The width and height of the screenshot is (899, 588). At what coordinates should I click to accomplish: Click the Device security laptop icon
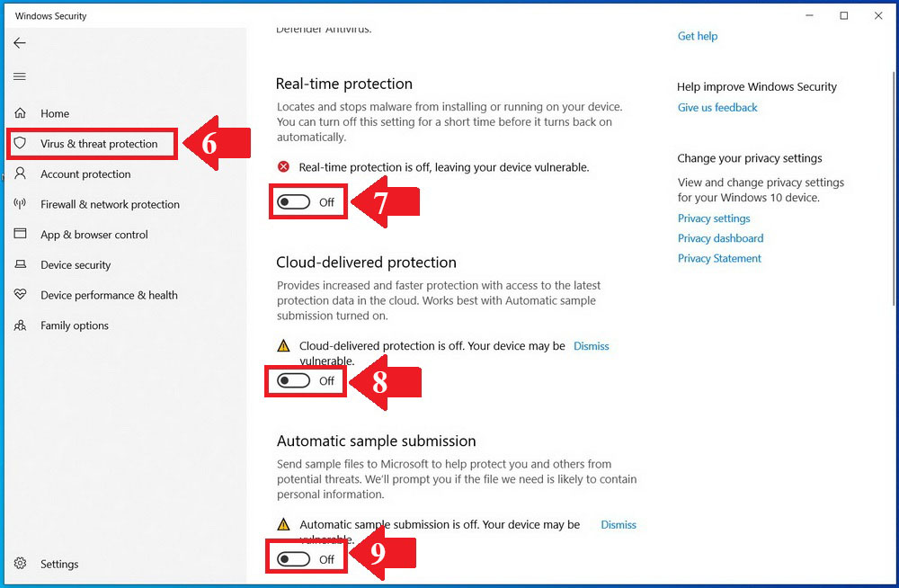point(20,264)
